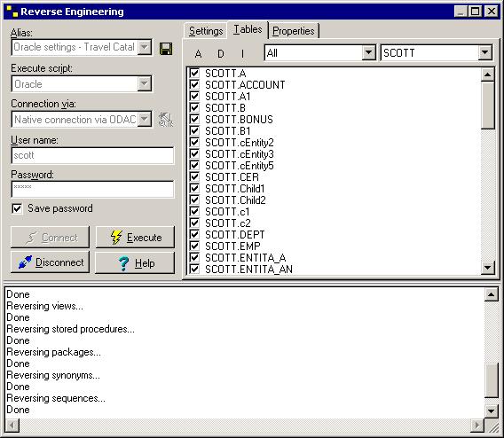Switch to the Properties tab
Screen dimensions: 504x438
point(294,31)
